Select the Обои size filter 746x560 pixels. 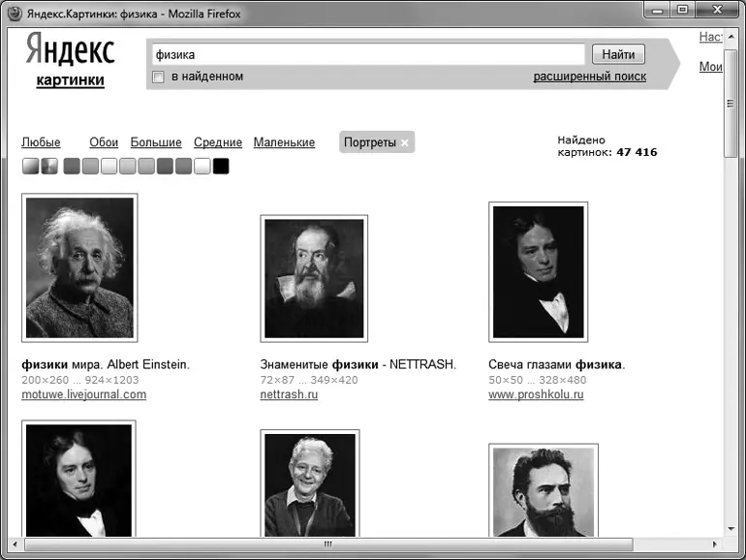(104, 142)
